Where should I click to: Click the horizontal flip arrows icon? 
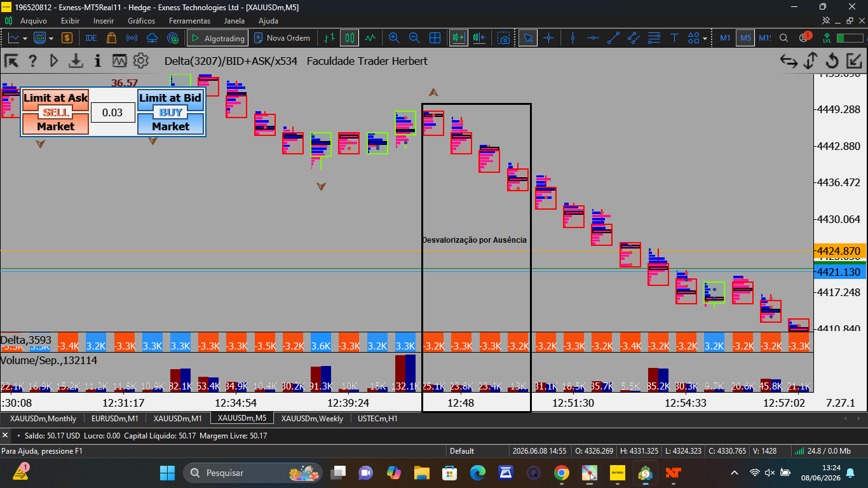tap(789, 61)
